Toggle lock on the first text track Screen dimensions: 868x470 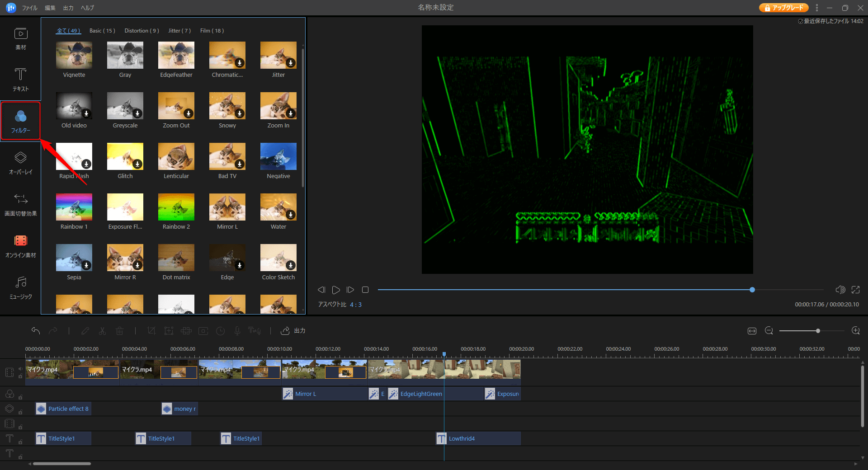[x=20, y=442]
